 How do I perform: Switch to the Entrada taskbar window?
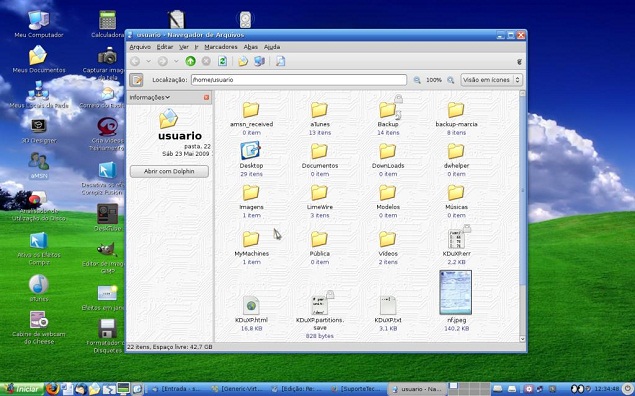(x=176, y=389)
